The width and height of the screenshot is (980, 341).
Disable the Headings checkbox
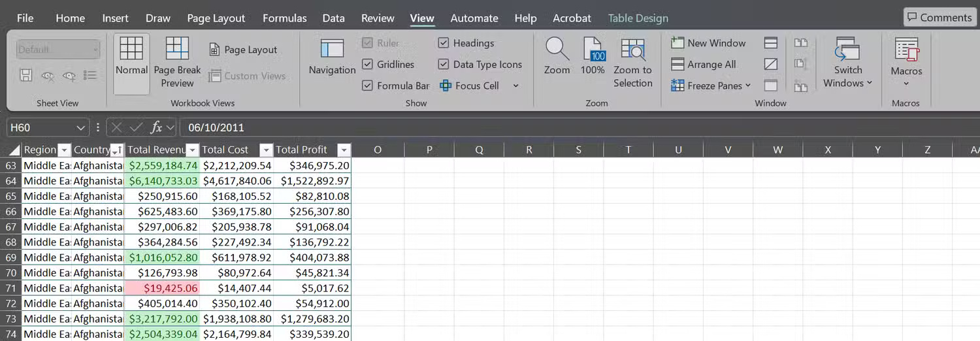(x=443, y=43)
